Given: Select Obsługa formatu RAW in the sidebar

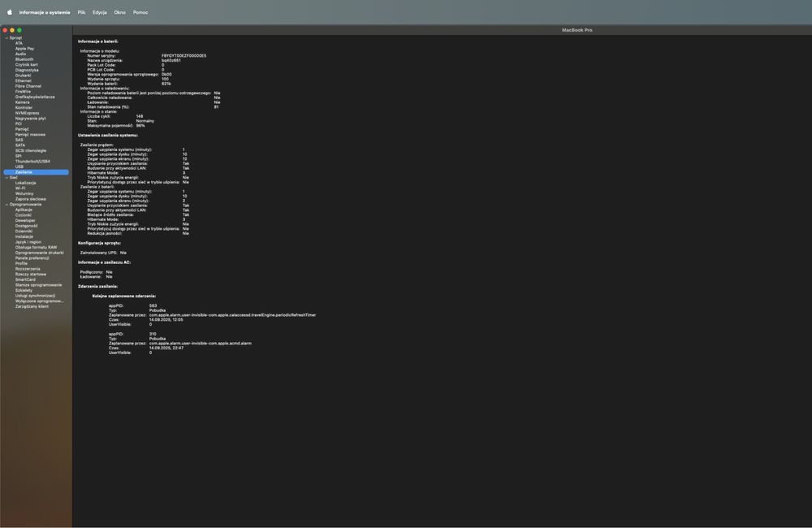Looking at the screenshot, I should click(37, 248).
